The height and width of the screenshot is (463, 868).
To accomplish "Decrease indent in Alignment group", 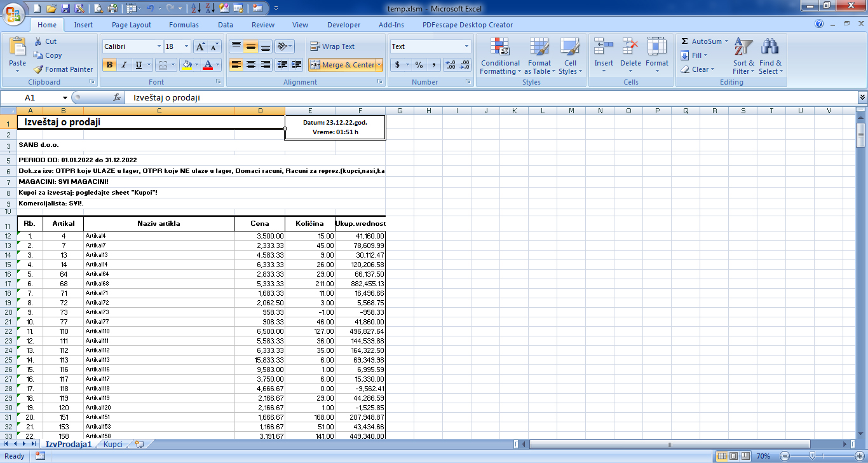I will tap(281, 65).
